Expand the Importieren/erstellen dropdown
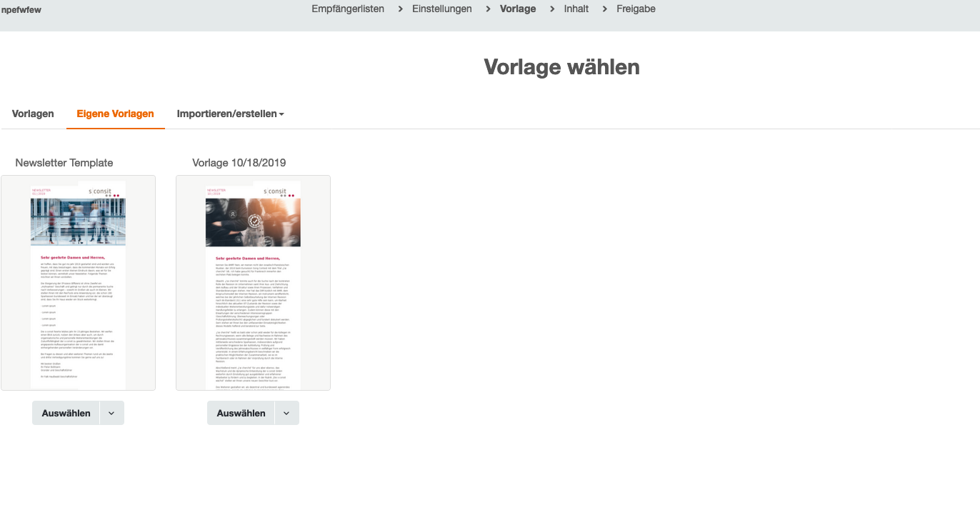The width and height of the screenshot is (980, 515). [x=230, y=114]
